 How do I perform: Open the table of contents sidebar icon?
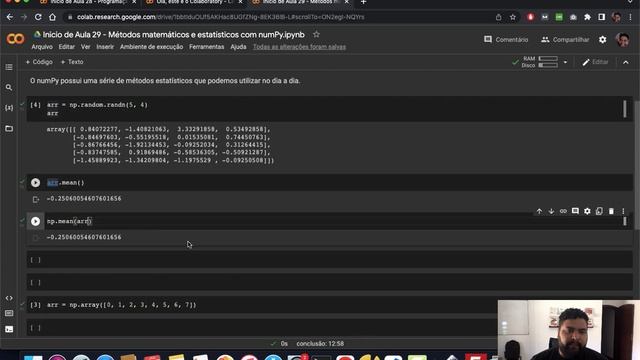pyautogui.click(x=9, y=67)
